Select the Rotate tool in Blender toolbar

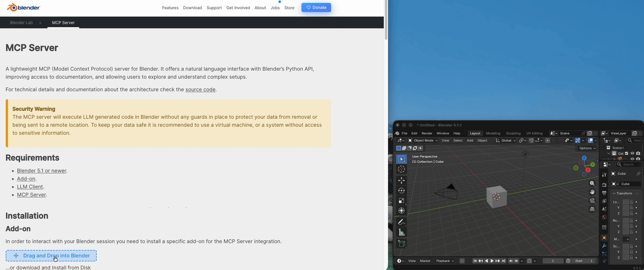[x=401, y=190]
